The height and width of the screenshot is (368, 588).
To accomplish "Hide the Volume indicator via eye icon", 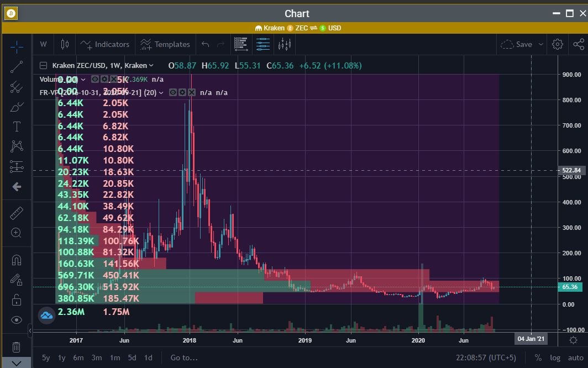I will 95,79.
